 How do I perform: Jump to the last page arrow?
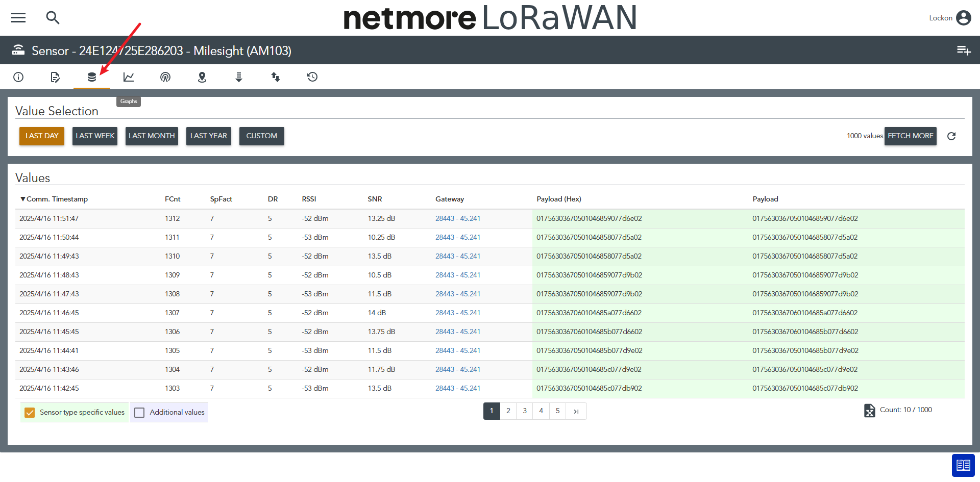[x=576, y=411]
